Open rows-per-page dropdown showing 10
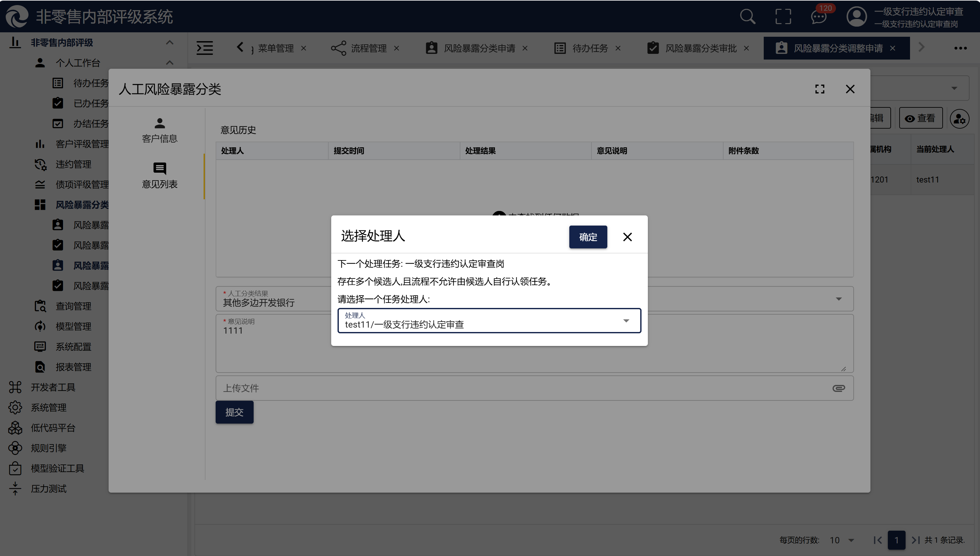The height and width of the screenshot is (556, 980). point(842,540)
